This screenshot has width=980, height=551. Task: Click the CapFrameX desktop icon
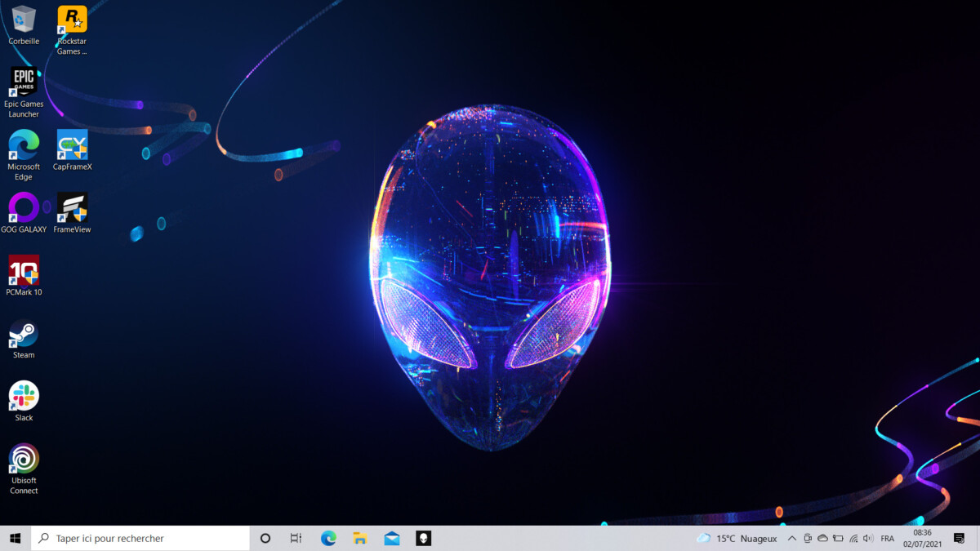tap(72, 146)
